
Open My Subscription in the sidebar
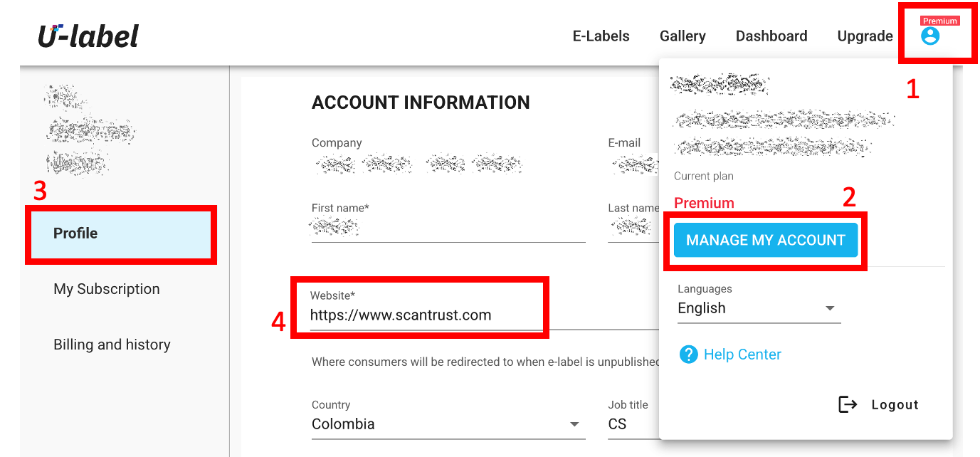click(x=107, y=289)
